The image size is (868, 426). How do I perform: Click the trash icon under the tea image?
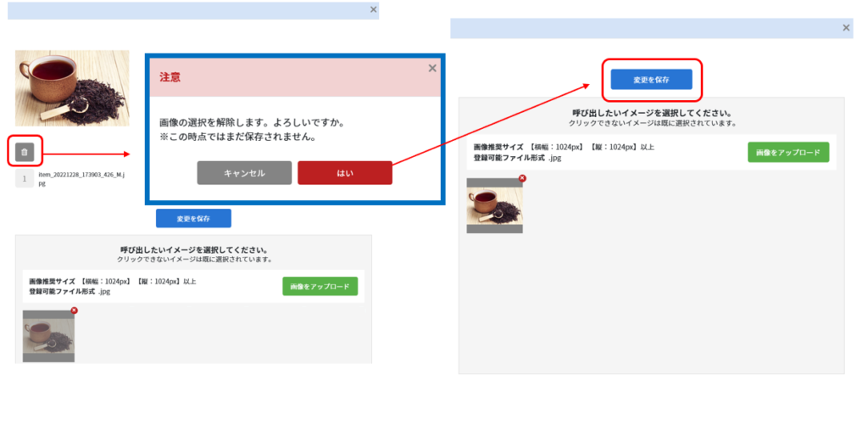click(25, 151)
